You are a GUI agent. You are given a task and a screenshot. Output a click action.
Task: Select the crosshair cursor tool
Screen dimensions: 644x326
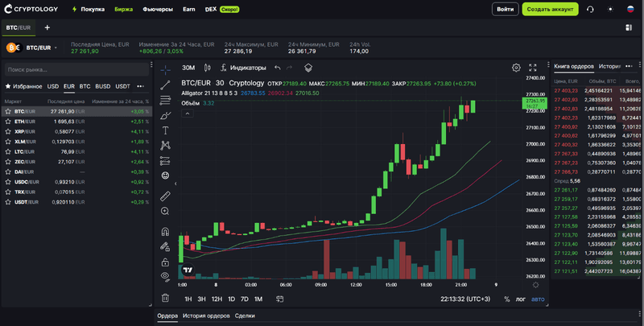pos(165,70)
